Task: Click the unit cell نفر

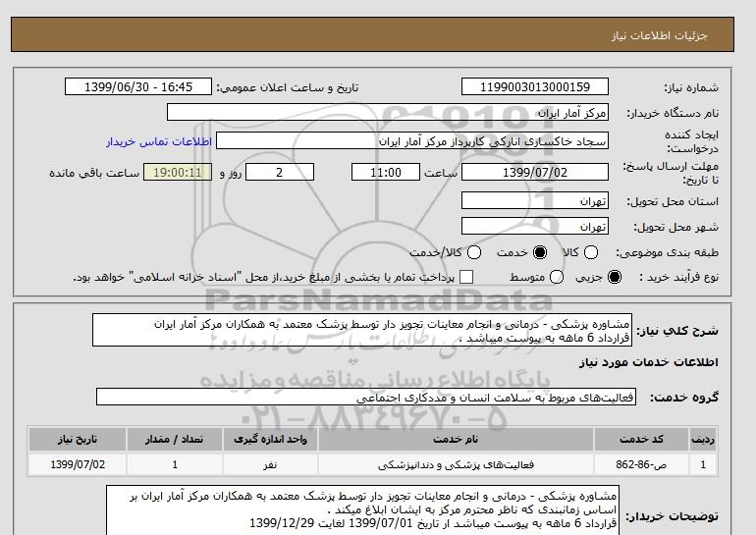Action: pyautogui.click(x=270, y=464)
